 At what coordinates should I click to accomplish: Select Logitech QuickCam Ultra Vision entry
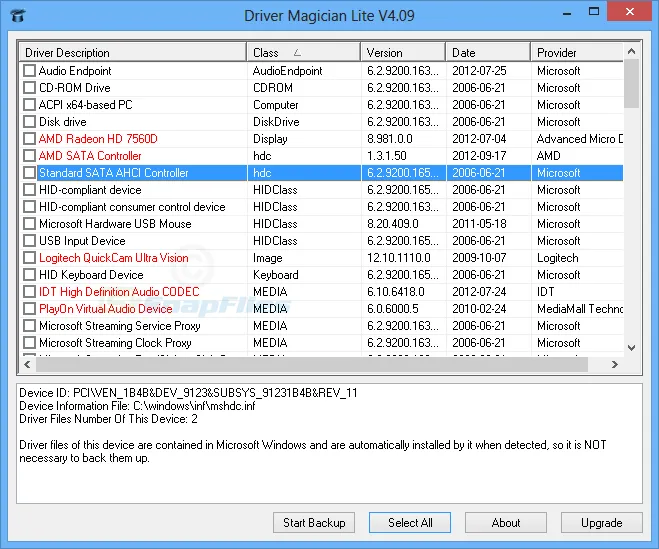(113, 258)
